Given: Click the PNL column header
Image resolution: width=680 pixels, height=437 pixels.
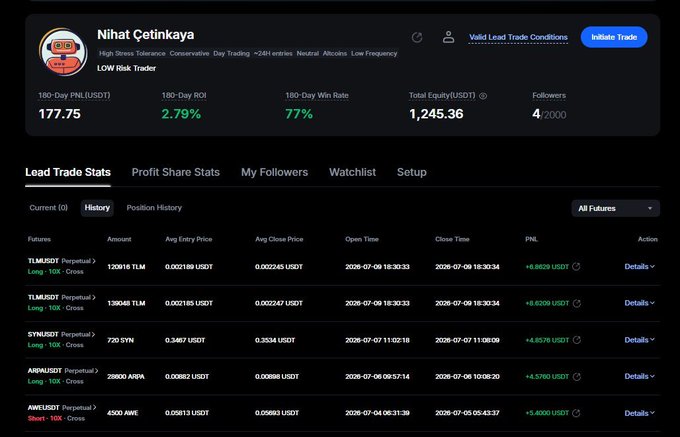Looking at the screenshot, I should tap(531, 239).
